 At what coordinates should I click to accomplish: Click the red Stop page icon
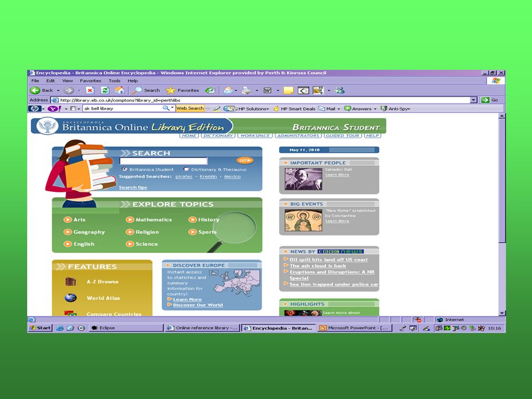coord(90,90)
